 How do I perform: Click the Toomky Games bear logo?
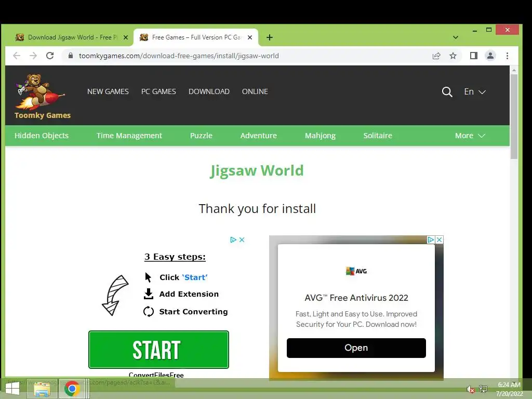(42, 96)
